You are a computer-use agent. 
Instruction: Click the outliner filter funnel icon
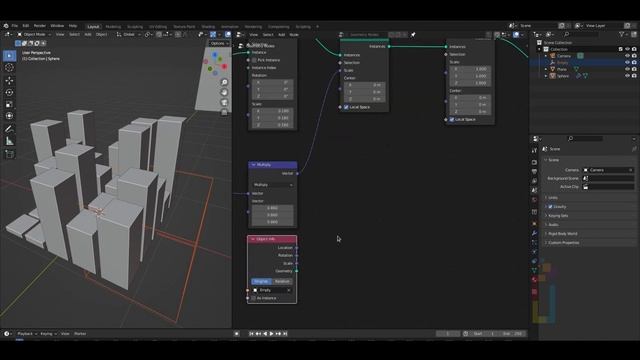(x=622, y=35)
